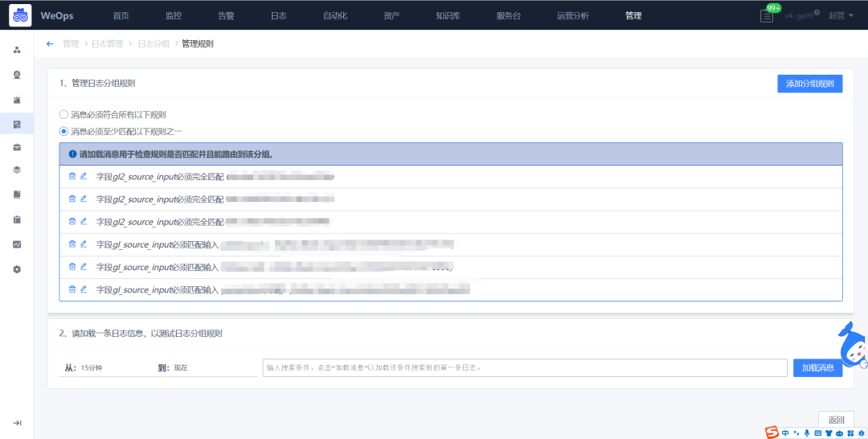Select the highlighted log management sidebar icon
This screenshot has width=868, height=439.
click(x=17, y=125)
